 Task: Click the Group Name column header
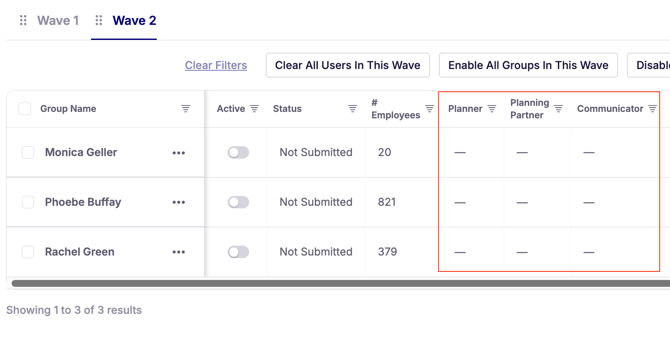point(68,109)
